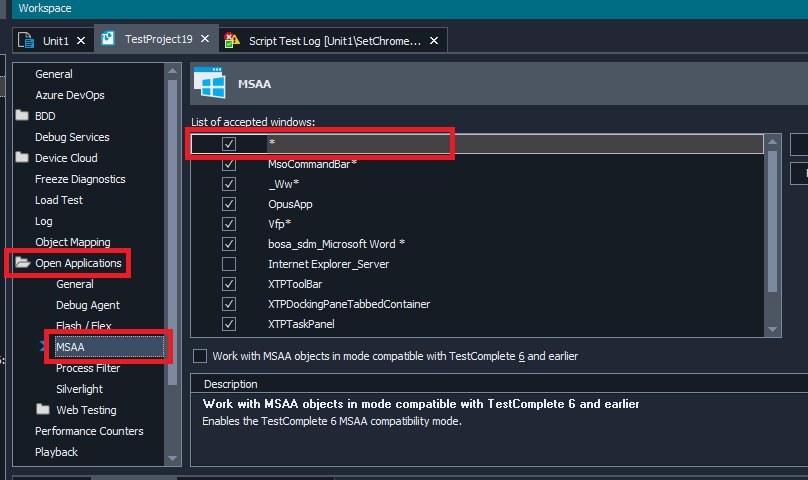Close the Unit1 tab
Image resolution: width=808 pixels, height=480 pixels.
(81, 41)
